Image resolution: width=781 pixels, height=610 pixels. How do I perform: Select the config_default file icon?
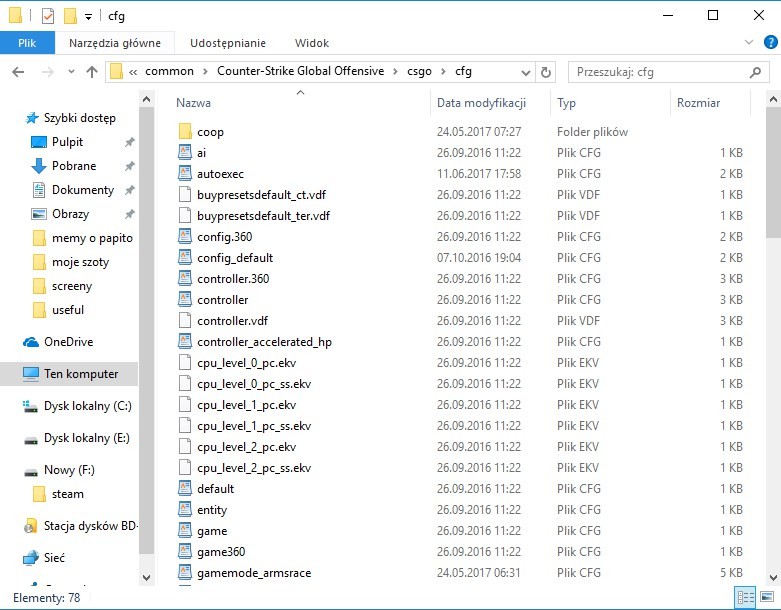(x=185, y=257)
